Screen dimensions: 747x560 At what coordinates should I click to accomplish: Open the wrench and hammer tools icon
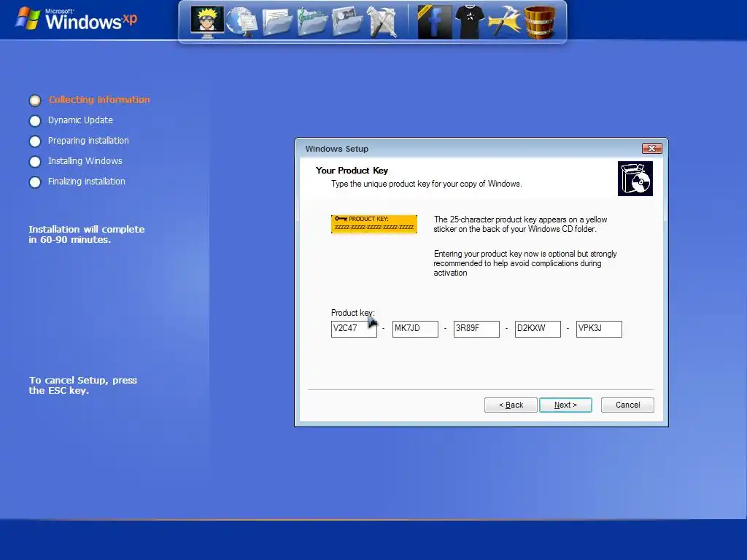[382, 22]
